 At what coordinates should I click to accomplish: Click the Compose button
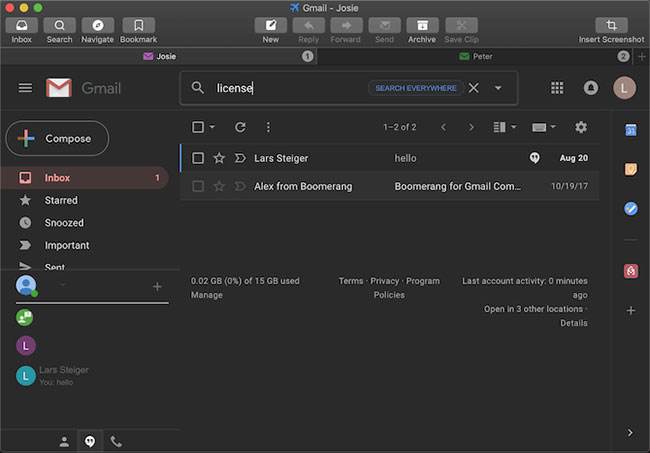tap(57, 139)
